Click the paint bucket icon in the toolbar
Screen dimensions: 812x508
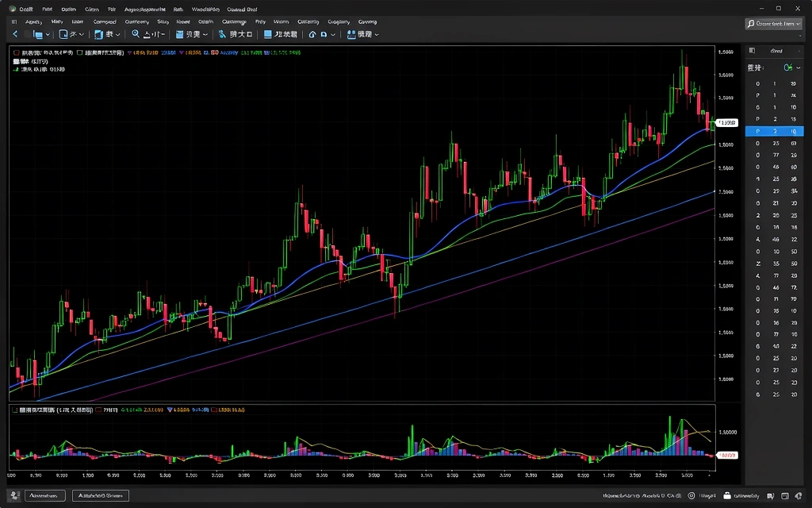[222, 35]
